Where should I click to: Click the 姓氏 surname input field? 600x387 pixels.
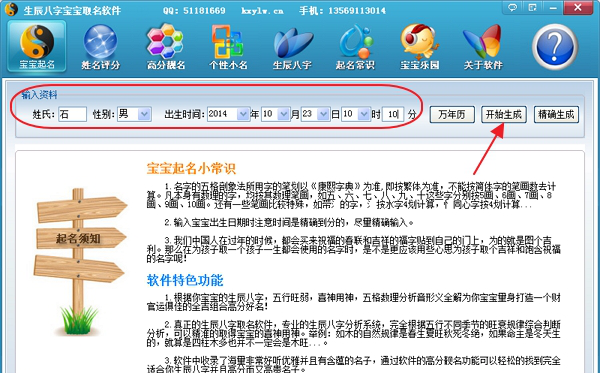pos(72,114)
